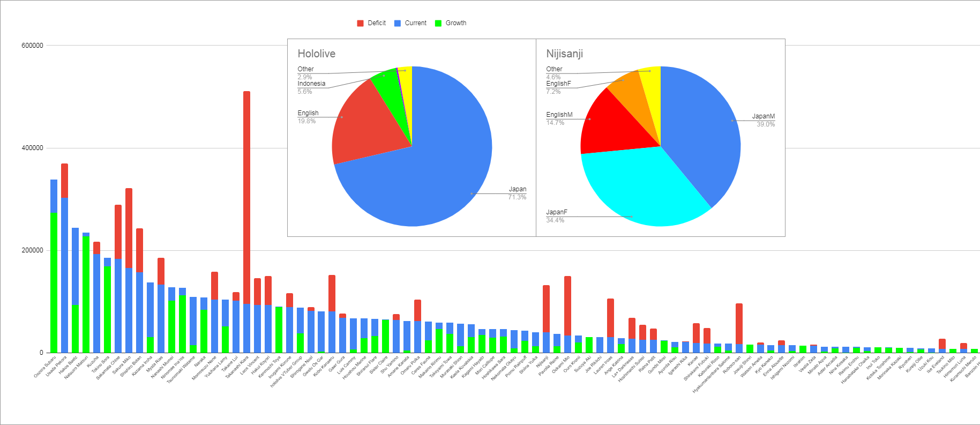
Task: Click the blue Current legend swatch
Action: point(398,23)
